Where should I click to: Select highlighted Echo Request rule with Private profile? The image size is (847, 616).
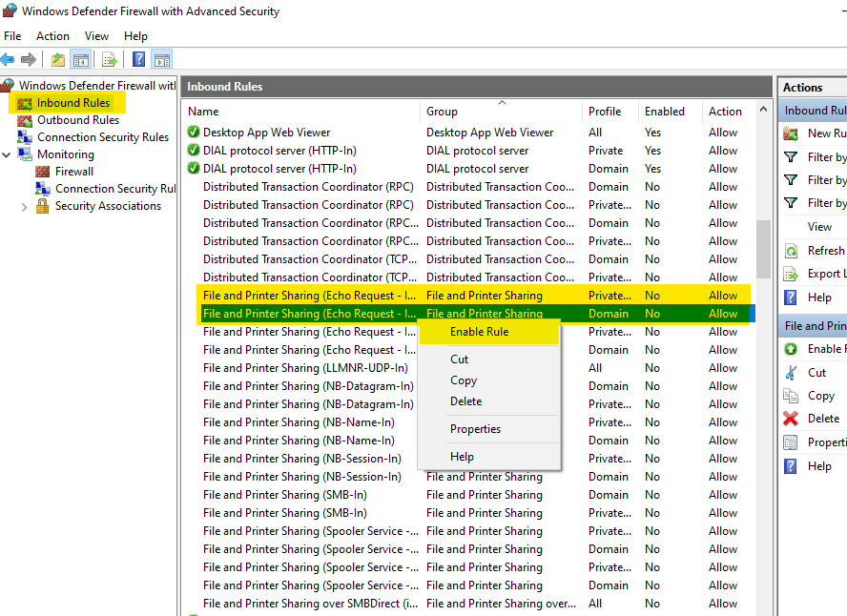(x=467, y=296)
